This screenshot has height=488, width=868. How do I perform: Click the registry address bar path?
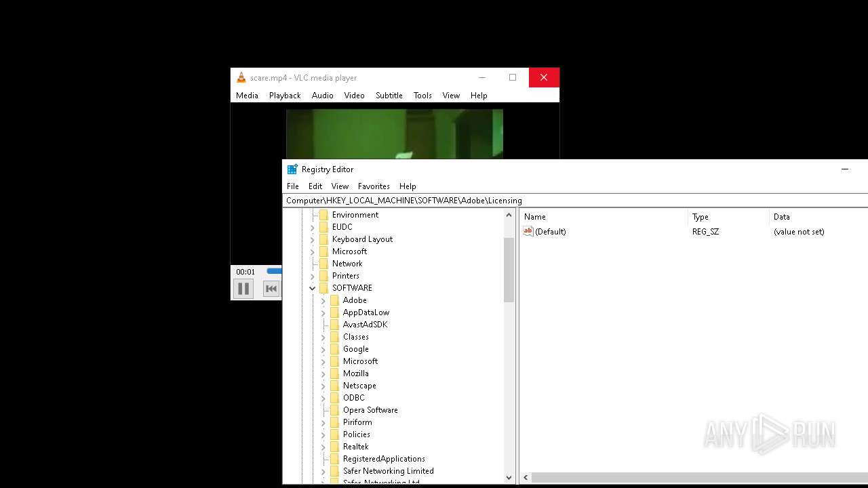pyautogui.click(x=575, y=201)
